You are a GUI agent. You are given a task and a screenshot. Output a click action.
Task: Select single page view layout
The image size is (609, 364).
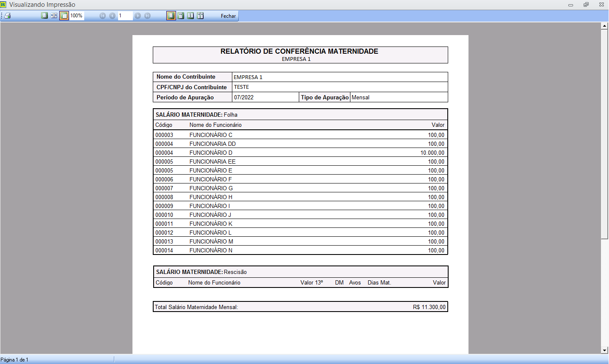coord(171,16)
